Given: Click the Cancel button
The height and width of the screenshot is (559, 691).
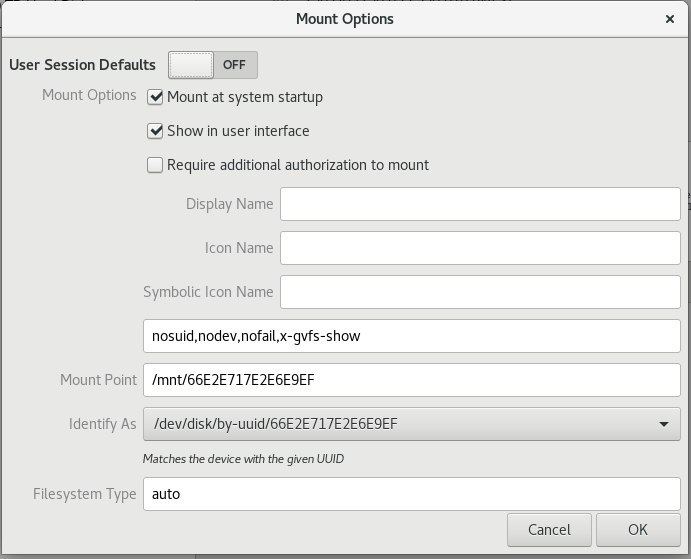Looking at the screenshot, I should coord(549,530).
